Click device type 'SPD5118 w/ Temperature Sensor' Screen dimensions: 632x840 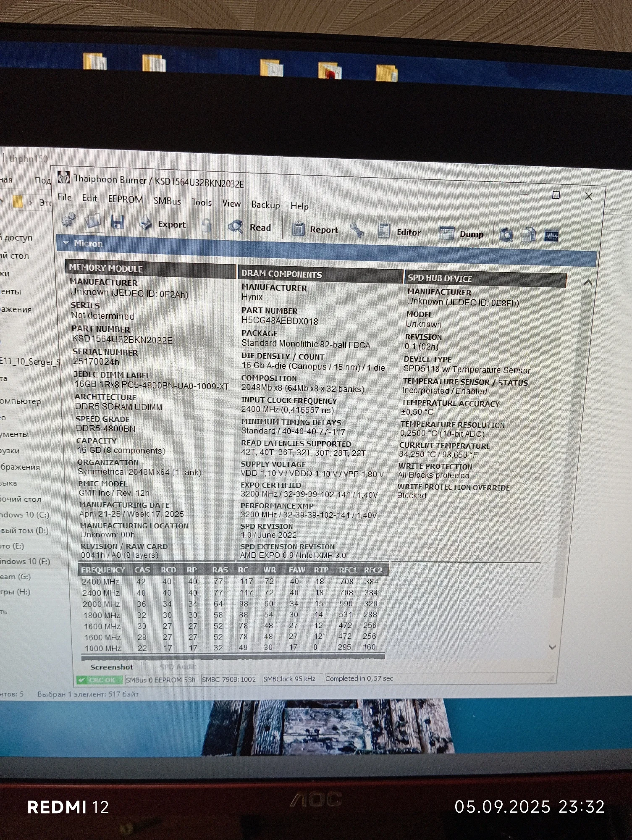pyautogui.click(x=467, y=370)
